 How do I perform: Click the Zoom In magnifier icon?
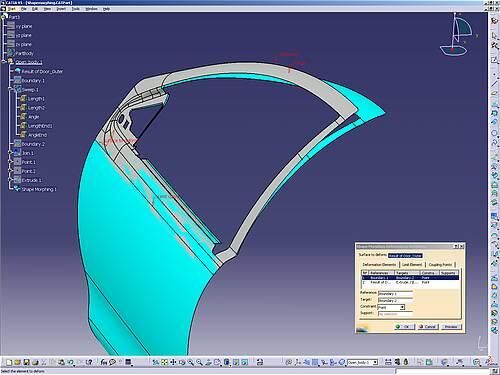[x=191, y=362]
